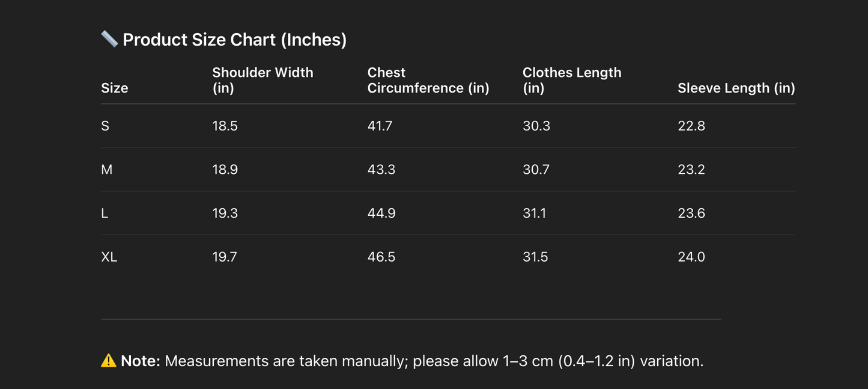Select the S size row label
This screenshot has width=868, height=389.
(x=105, y=126)
